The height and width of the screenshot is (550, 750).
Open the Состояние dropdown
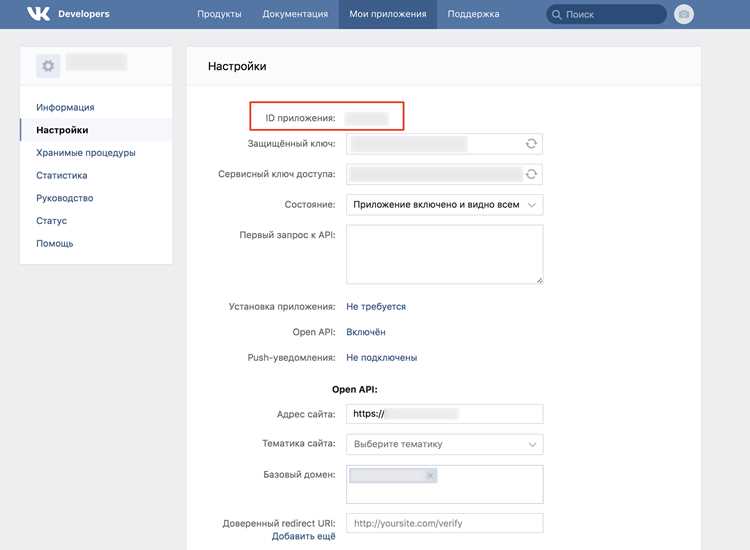(445, 205)
